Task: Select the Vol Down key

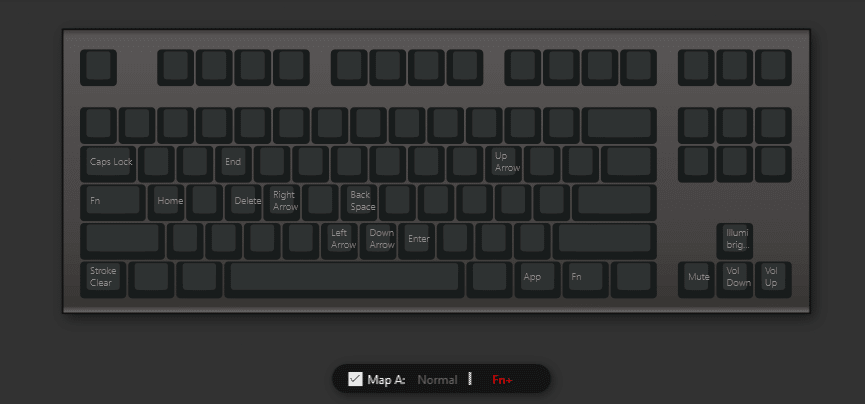Action: [x=735, y=280]
